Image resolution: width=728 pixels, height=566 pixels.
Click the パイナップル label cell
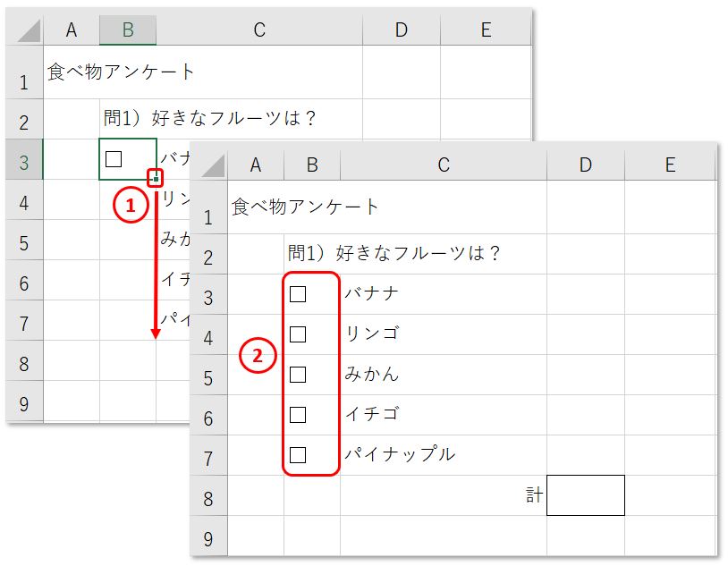coord(400,454)
